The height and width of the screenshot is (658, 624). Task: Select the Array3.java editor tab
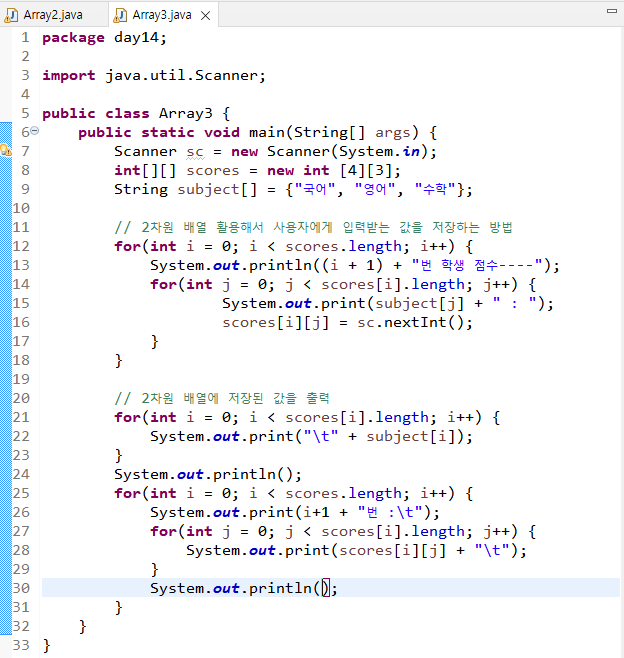(x=162, y=15)
